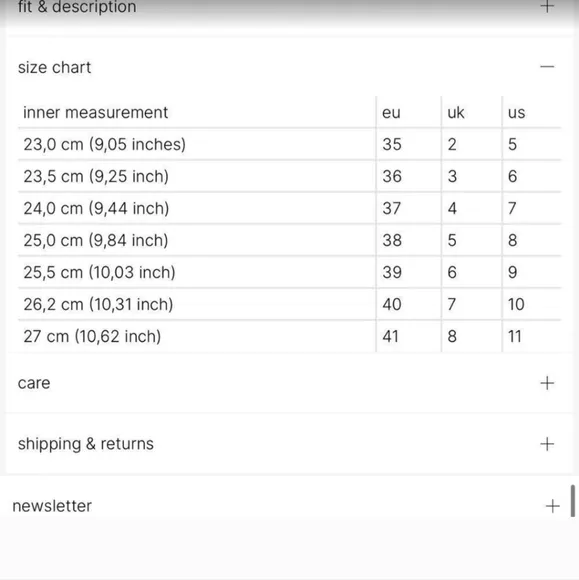579x580 pixels.
Task: Collapse size chart with minus icon
Action: tap(547, 67)
